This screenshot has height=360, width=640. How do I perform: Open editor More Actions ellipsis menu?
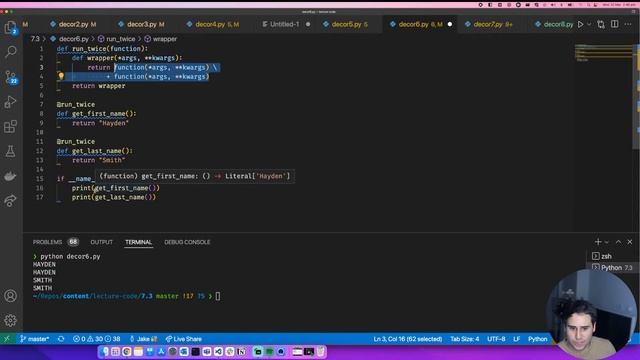pos(628,24)
